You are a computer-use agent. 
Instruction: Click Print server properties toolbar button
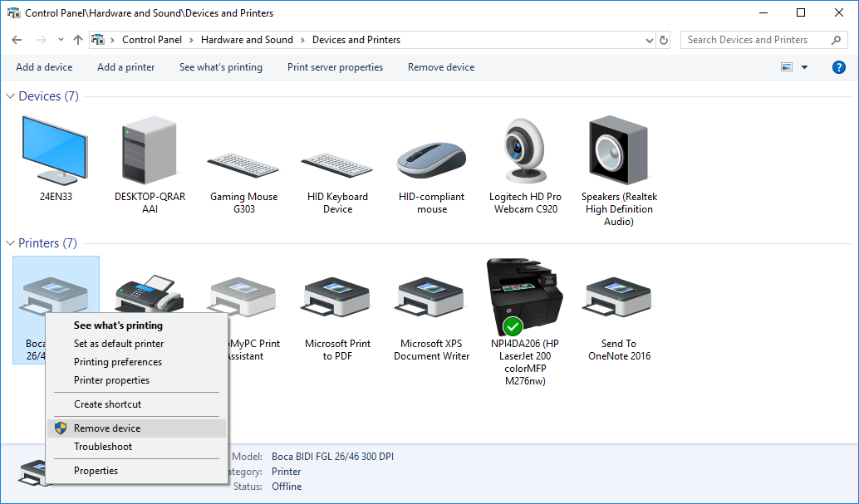(x=336, y=67)
